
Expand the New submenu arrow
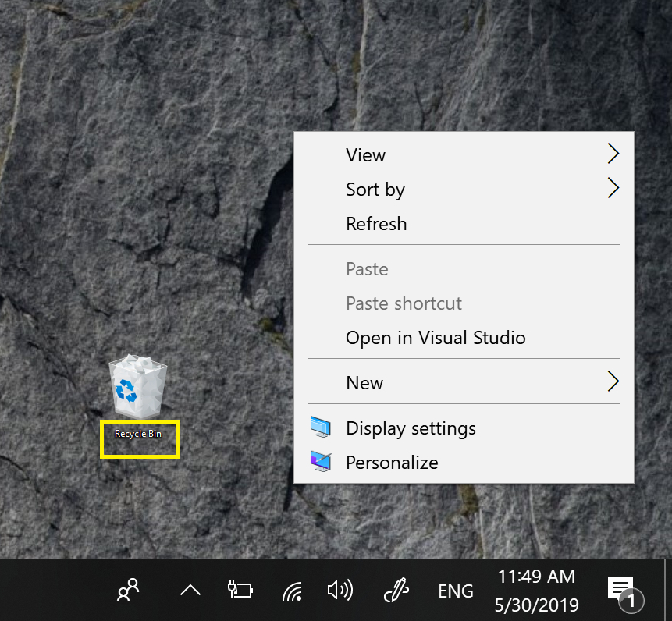(613, 381)
